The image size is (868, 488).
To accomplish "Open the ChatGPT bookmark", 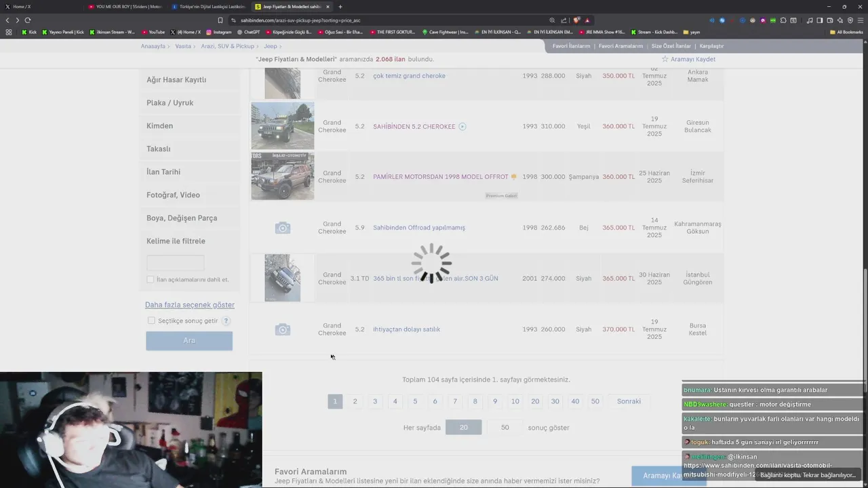I will pos(248,32).
